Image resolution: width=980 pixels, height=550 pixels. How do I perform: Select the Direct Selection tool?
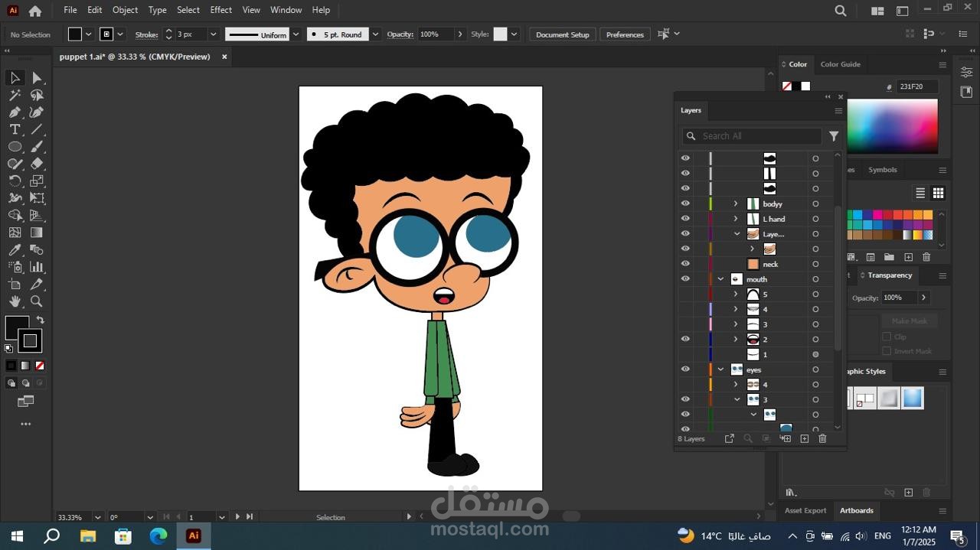(37, 77)
